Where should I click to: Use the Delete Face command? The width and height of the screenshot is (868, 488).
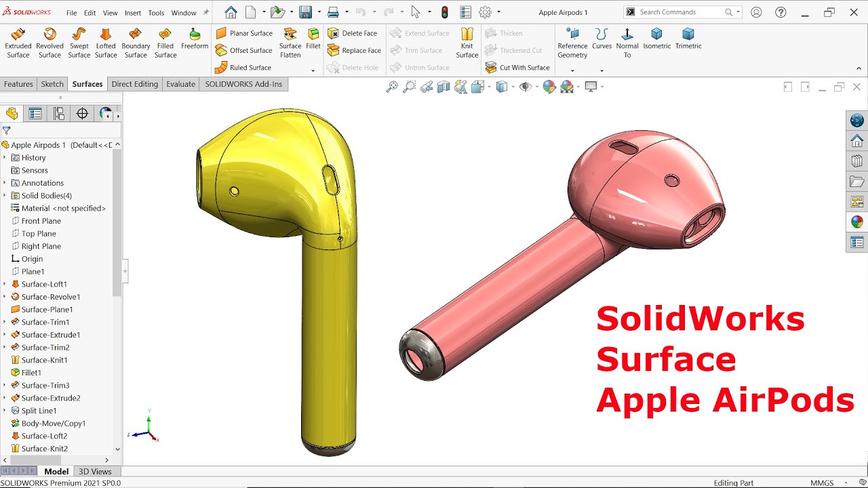[353, 33]
